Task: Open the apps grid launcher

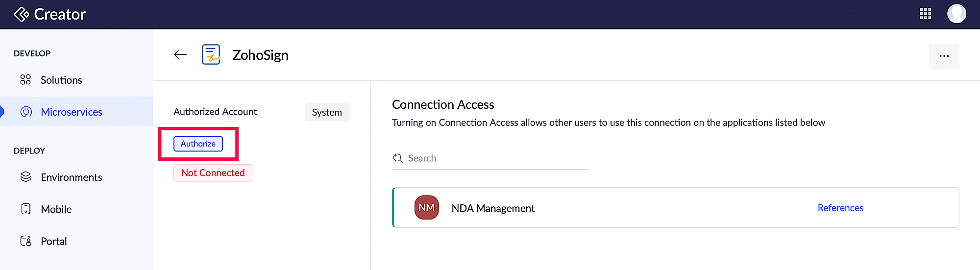Action: point(925,14)
